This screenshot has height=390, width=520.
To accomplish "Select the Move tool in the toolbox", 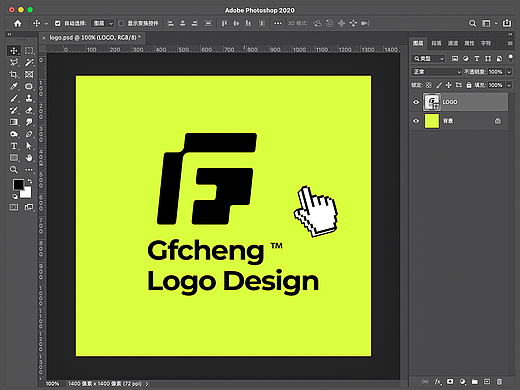I will 14,51.
